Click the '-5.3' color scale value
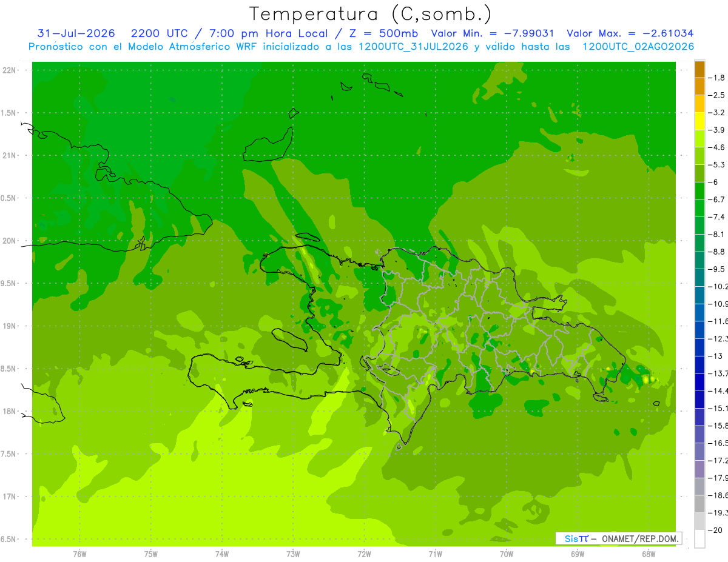Viewport: 728px width, 562px height. click(717, 164)
